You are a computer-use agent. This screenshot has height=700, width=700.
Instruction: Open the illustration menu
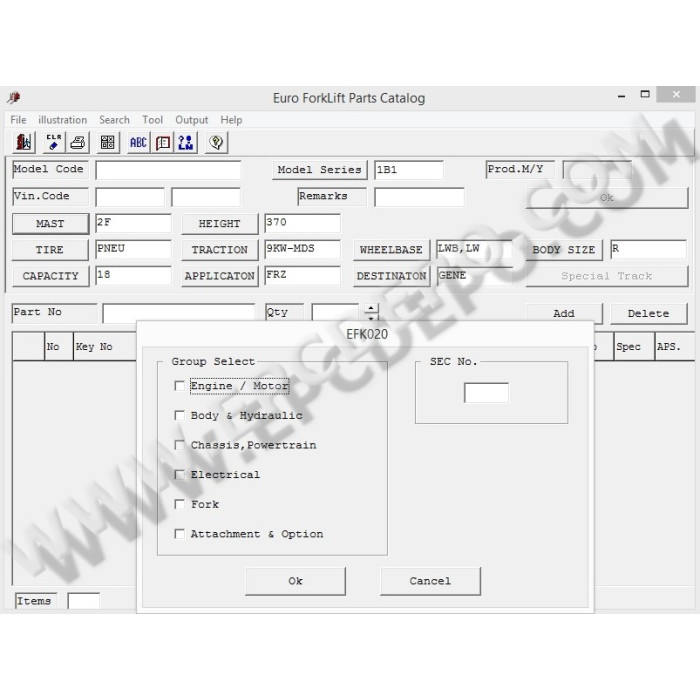click(x=62, y=120)
